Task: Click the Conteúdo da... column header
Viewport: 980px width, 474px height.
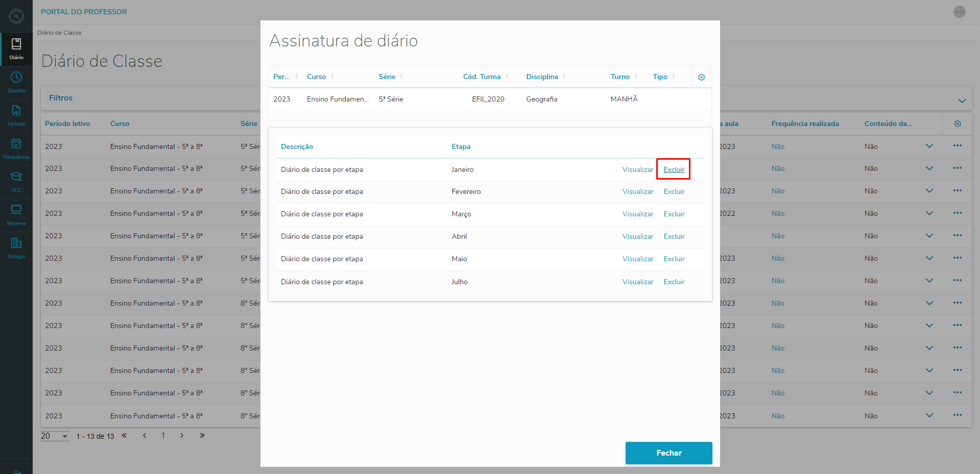Action: tap(888, 123)
